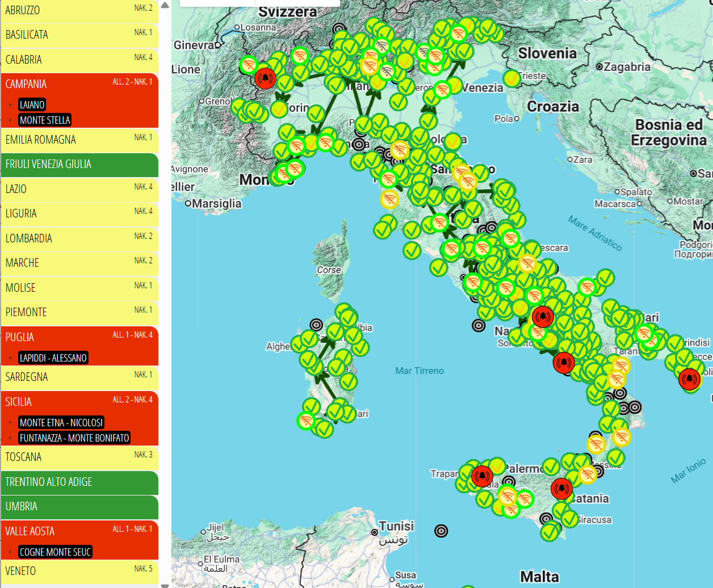Image resolution: width=713 pixels, height=588 pixels.
Task: Click the red alarm marker in Puglia's heel
Action: 689,379
